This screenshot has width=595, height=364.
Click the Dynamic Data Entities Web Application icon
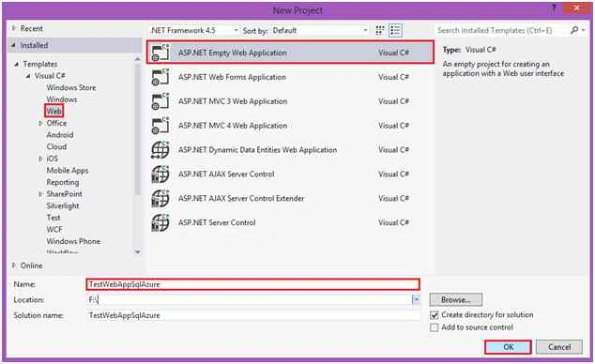point(160,150)
